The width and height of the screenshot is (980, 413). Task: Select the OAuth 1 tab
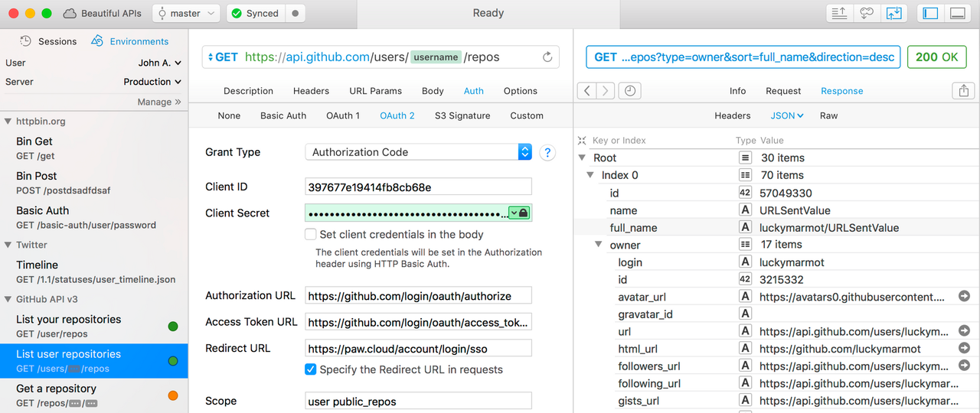pyautogui.click(x=343, y=115)
